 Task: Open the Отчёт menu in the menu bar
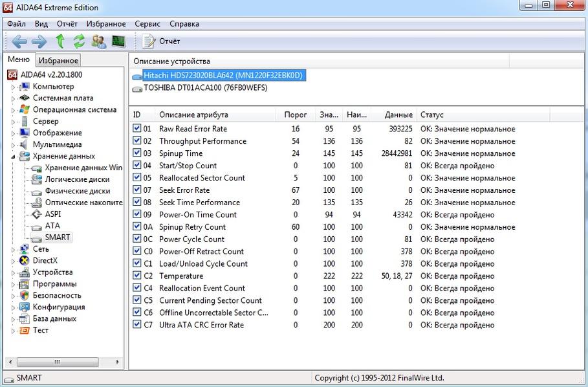(67, 24)
